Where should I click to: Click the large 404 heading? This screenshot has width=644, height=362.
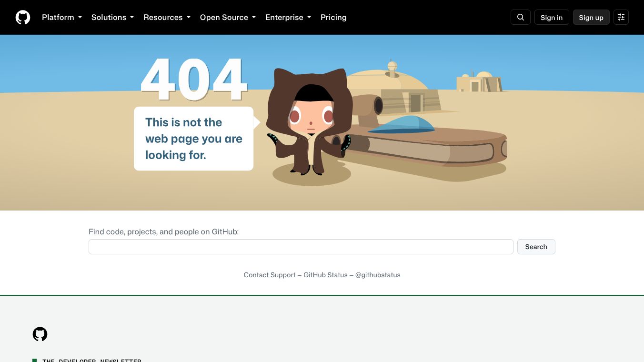point(194,80)
